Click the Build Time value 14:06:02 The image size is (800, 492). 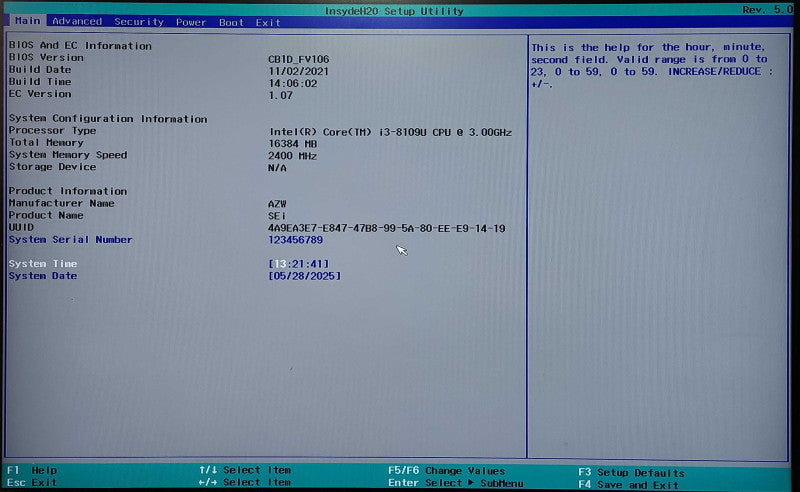tap(293, 83)
